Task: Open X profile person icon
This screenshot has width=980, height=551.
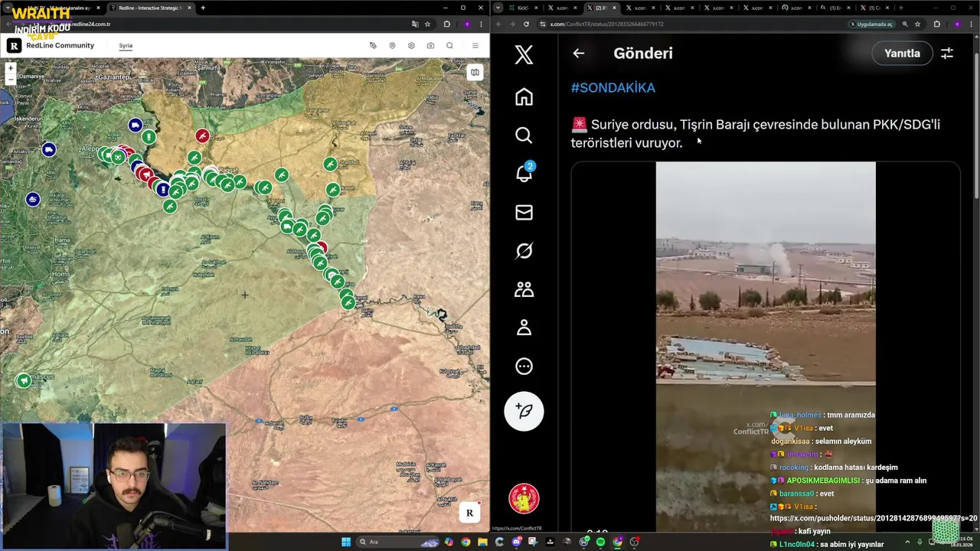Action: [x=524, y=327]
